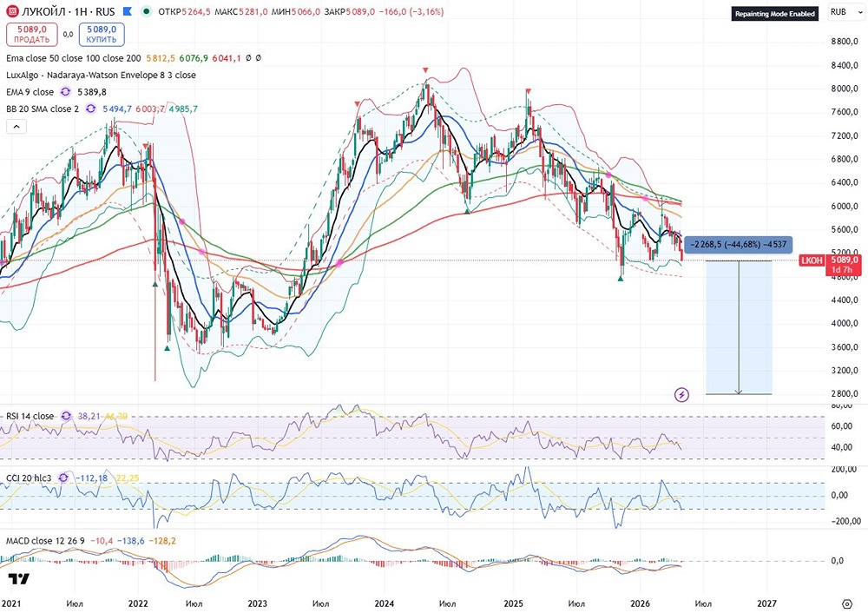Click the ЛУКОЙЛ · 1Н · RUS title
868x613 pixels.
69,11
